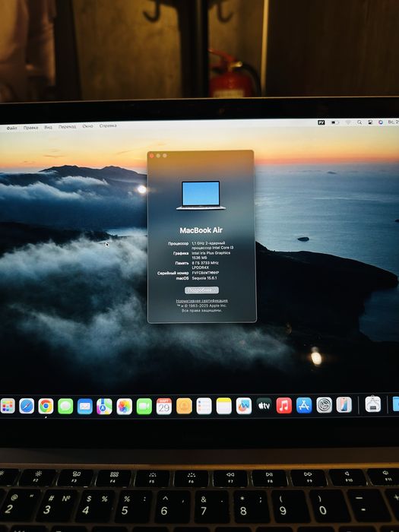Click the date and time in menu bar
The width and height of the screenshot is (399, 532).
(x=394, y=122)
